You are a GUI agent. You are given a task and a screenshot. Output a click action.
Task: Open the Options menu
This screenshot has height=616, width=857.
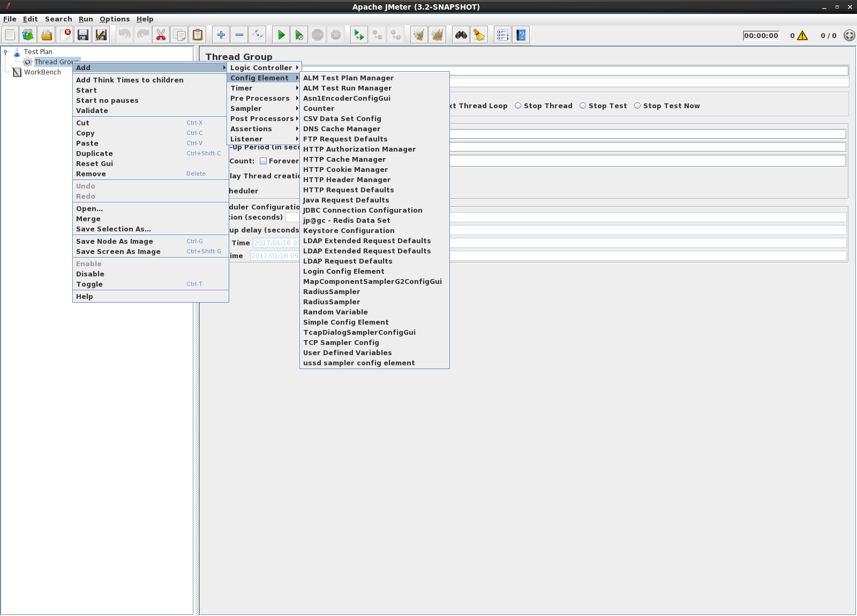point(115,19)
